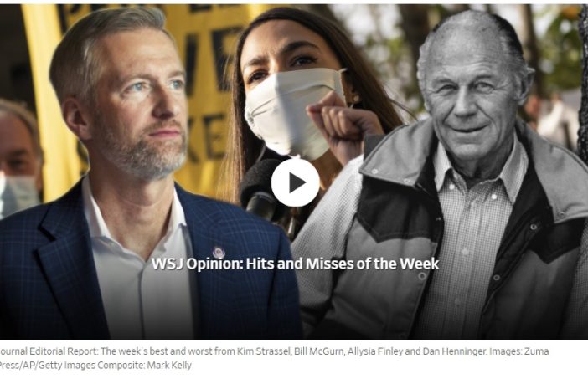Play the WSJ Opinion video
The width and height of the screenshot is (588, 384).
(x=295, y=183)
